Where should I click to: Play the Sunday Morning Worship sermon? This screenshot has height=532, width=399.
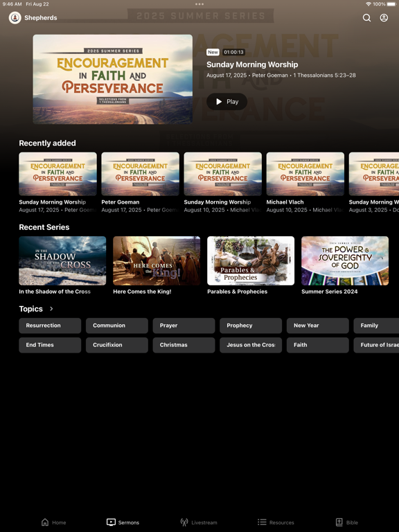coord(227,101)
